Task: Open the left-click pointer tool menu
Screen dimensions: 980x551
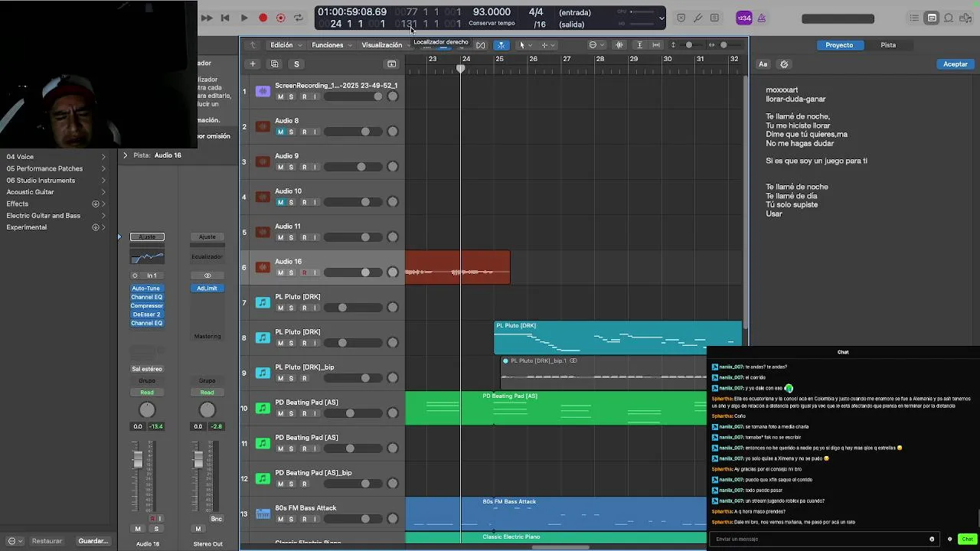Action: tap(524, 45)
